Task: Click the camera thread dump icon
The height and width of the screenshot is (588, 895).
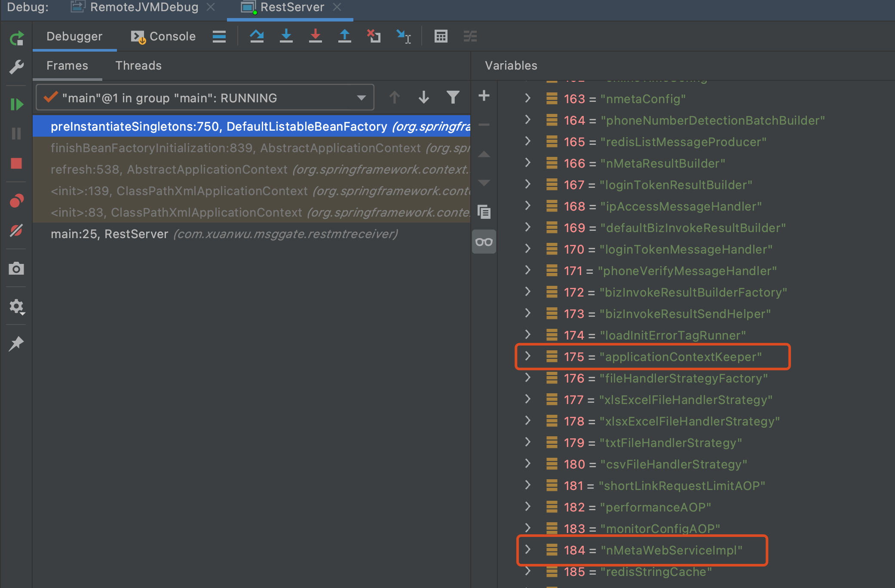Action: click(16, 269)
